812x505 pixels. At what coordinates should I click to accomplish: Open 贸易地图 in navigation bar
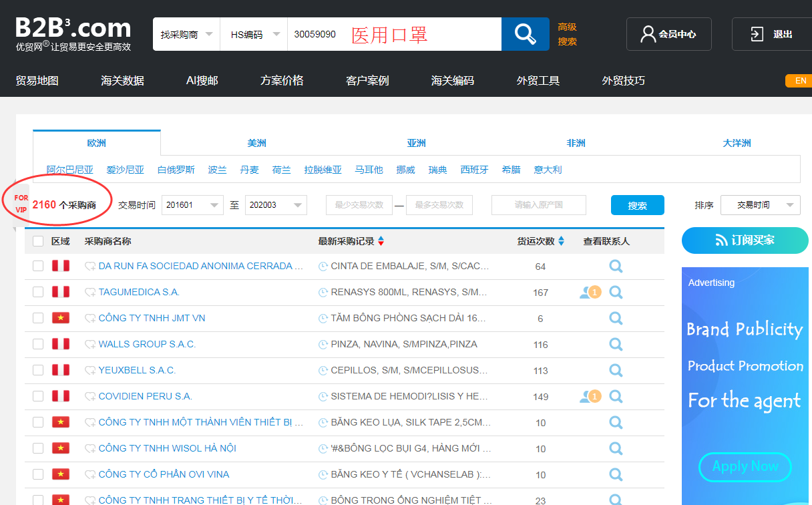(x=37, y=81)
